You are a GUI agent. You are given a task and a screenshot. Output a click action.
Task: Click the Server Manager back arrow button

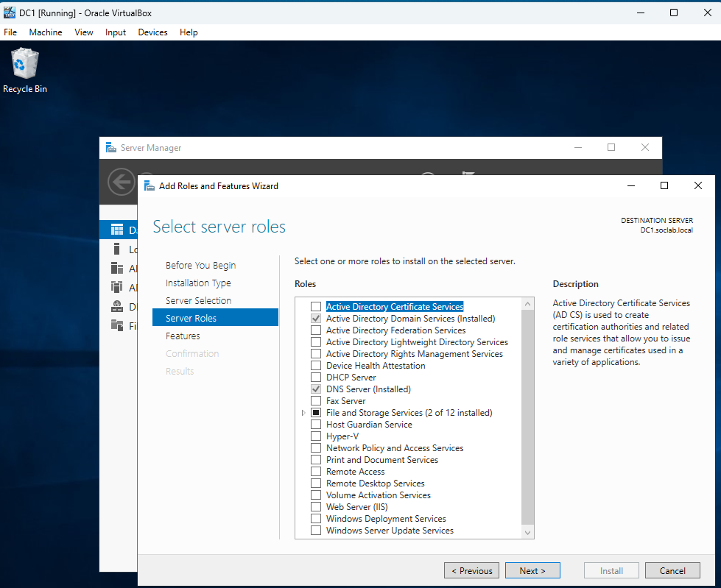(121, 182)
